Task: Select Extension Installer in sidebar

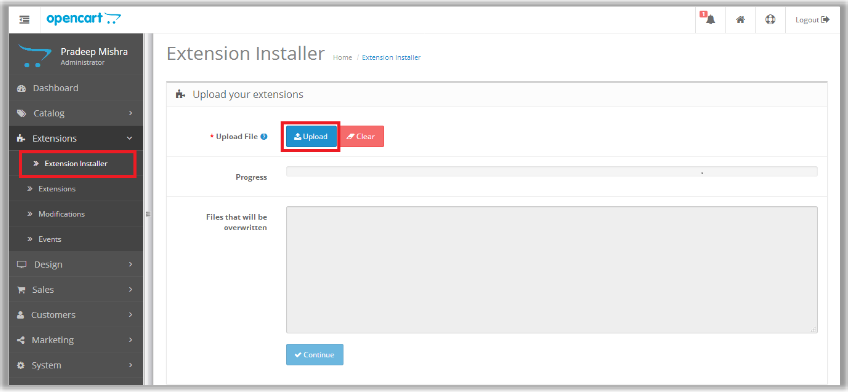Action: tap(77, 164)
